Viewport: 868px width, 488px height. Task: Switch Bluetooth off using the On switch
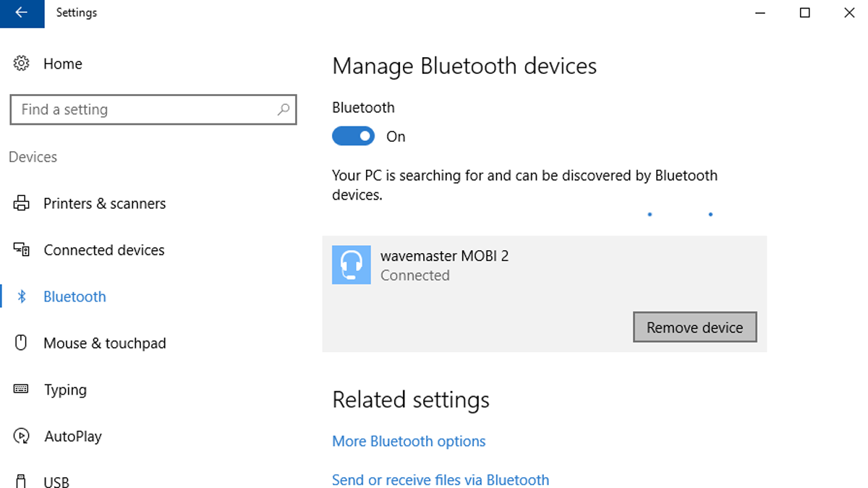[353, 136]
